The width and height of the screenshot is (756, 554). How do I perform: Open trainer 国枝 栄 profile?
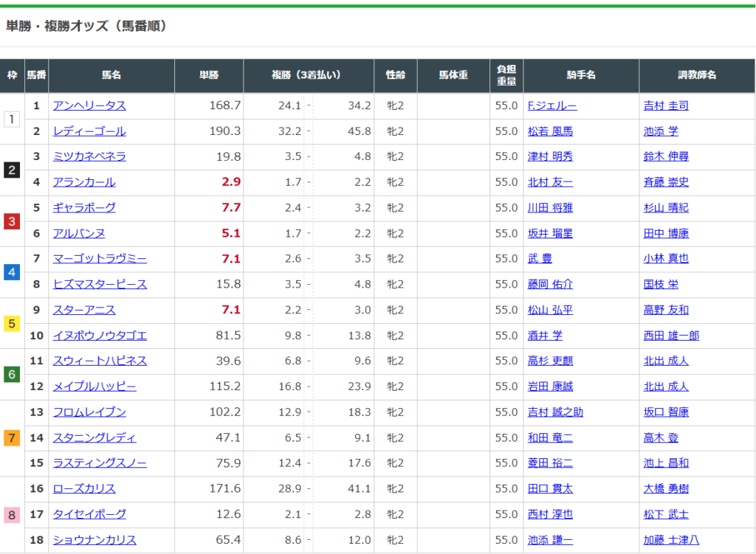pos(661,284)
